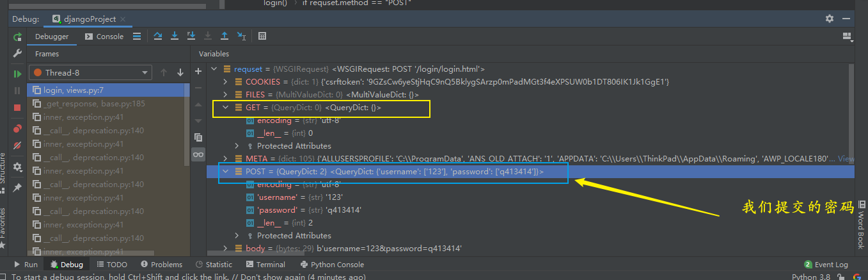
Task: Stop the debug session
Action: (17, 108)
